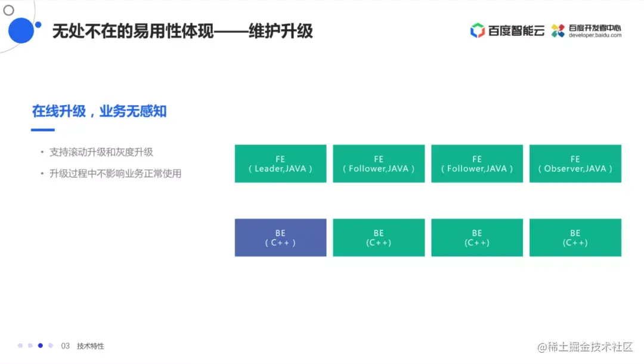
Task: Select the FE (Leader,JAVA) green block
Action: point(280,164)
